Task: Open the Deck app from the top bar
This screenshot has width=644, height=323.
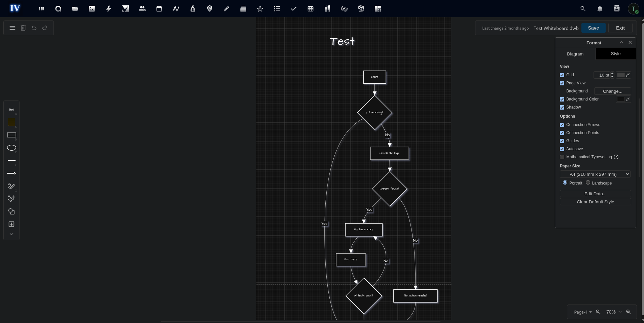Action: [x=243, y=9]
